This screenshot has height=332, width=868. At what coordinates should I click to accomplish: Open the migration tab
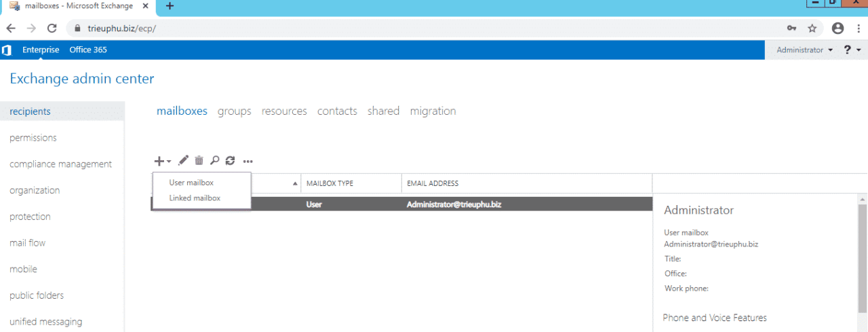pos(433,111)
